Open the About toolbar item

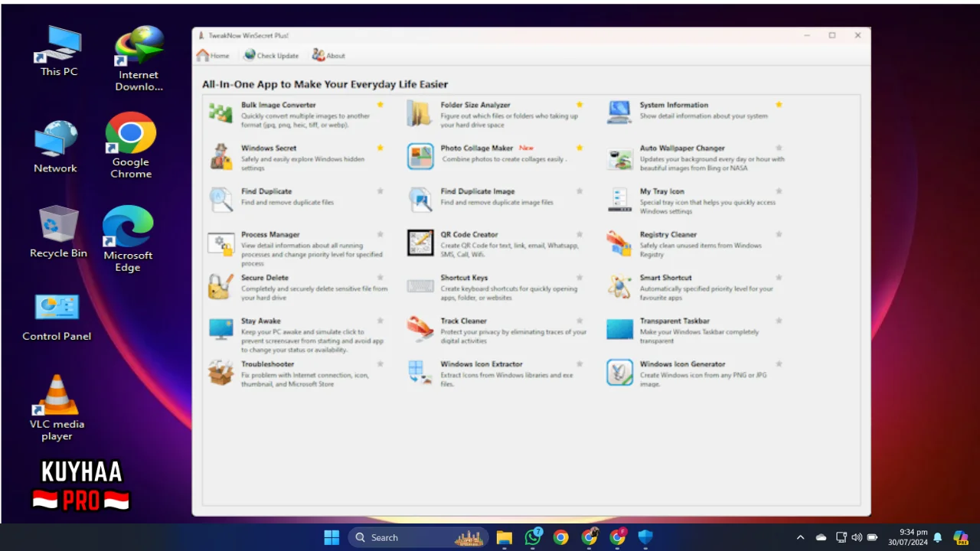(328, 55)
